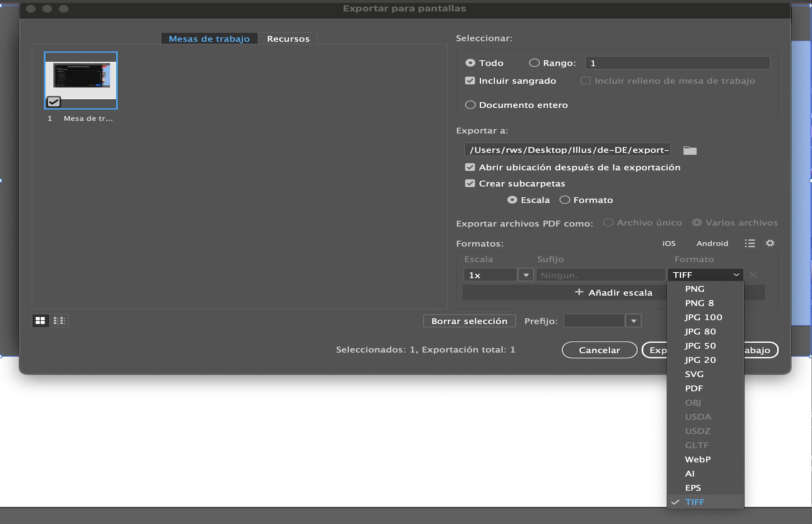This screenshot has width=812, height=524.
Task: Select the Documento entero radio button
Action: click(x=470, y=105)
